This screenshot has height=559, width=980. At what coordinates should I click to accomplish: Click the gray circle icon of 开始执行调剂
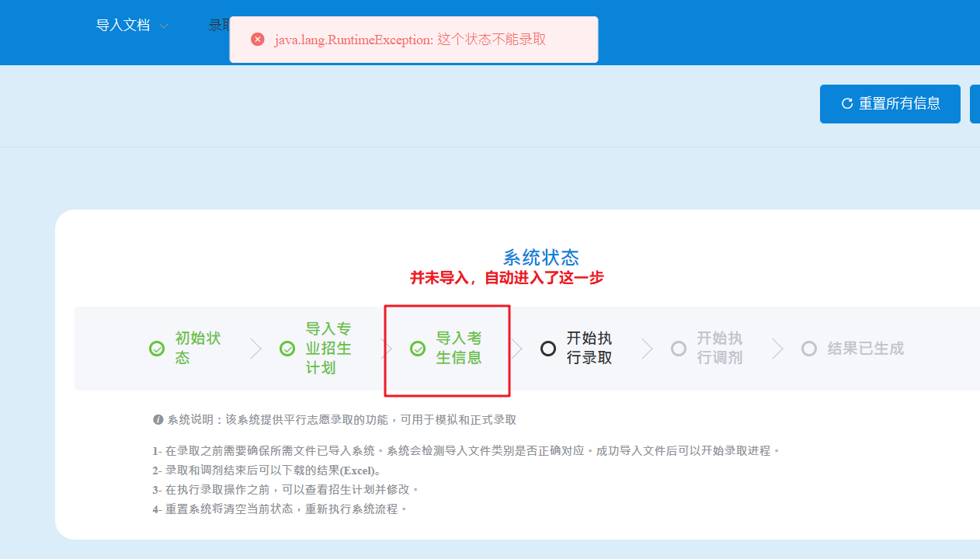click(679, 349)
